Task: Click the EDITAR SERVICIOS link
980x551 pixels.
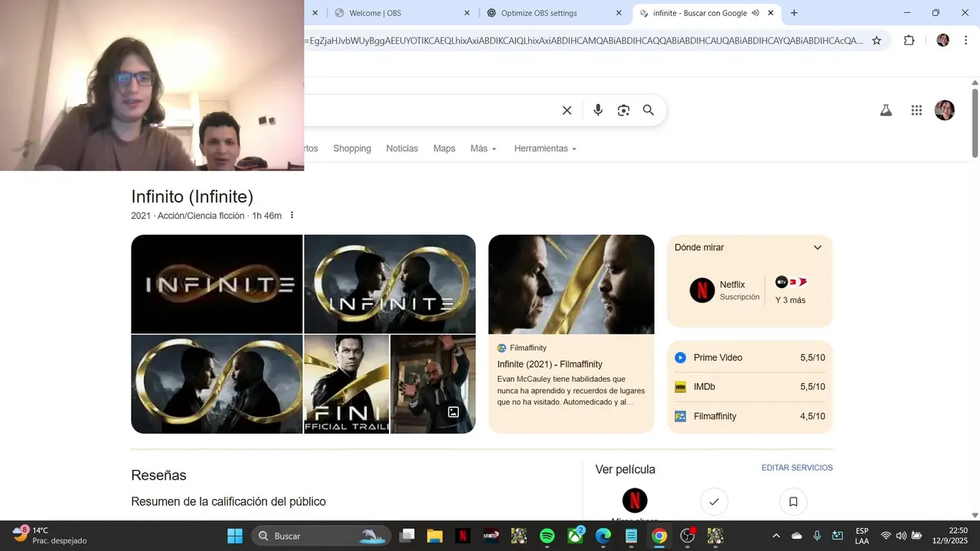Action: tap(797, 468)
